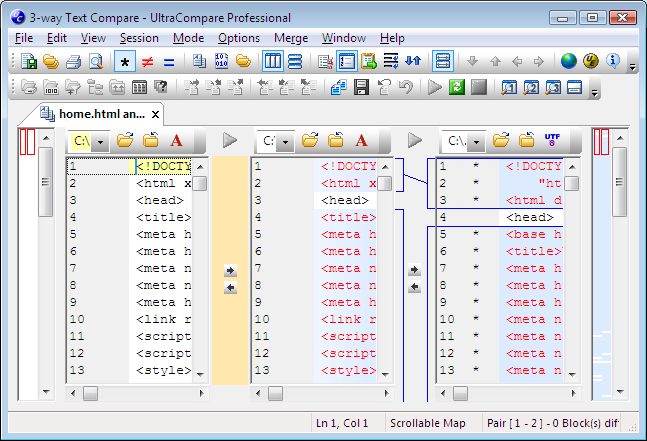The image size is (647, 441).
Task: Click merge right arrow between panes 1-2
Action: (230, 271)
